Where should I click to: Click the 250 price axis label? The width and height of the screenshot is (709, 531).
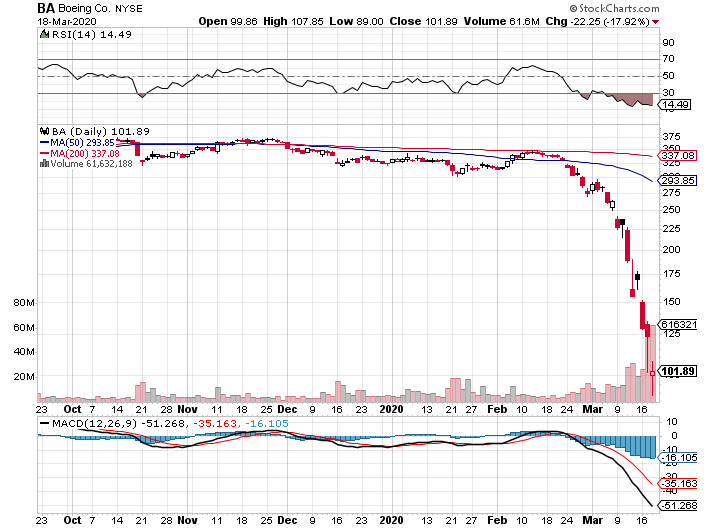point(671,209)
